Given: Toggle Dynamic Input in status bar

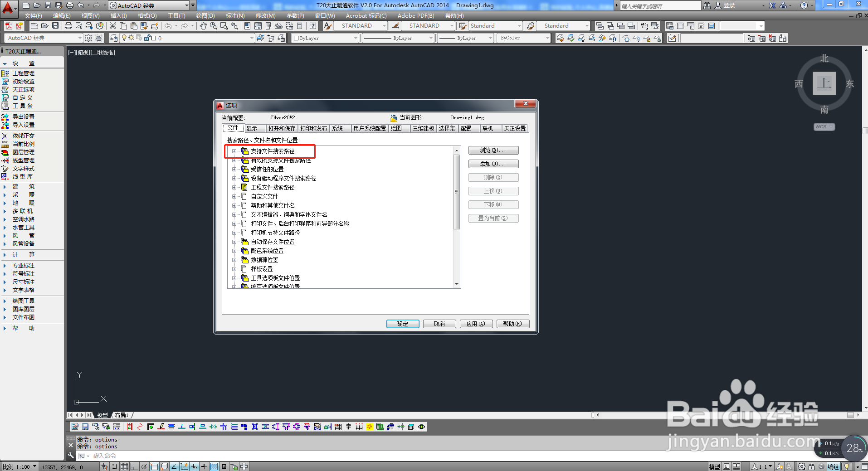Looking at the screenshot, I should pyautogui.click(x=194, y=466).
